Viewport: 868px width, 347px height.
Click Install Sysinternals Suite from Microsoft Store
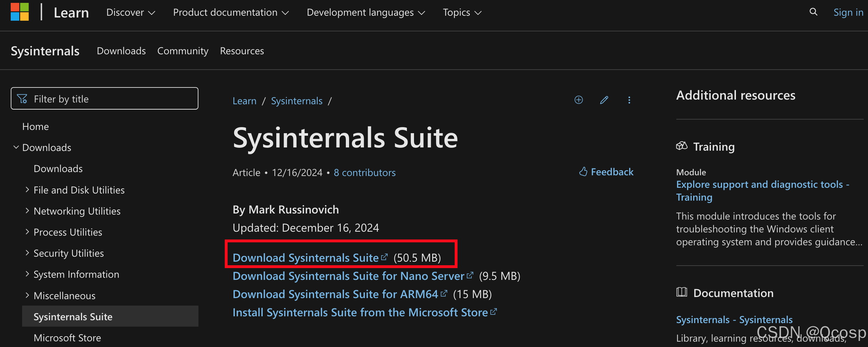364,312
